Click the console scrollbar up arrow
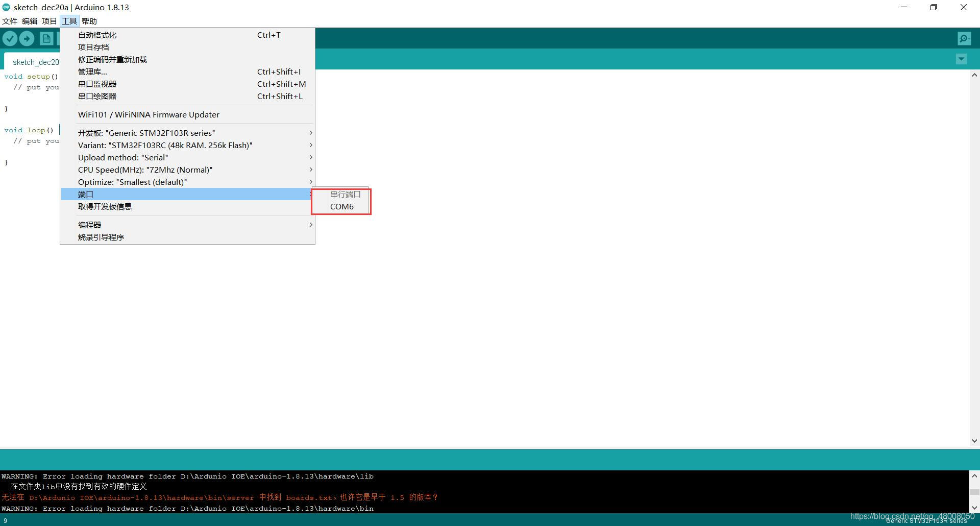This screenshot has height=526, width=980. coord(974,475)
